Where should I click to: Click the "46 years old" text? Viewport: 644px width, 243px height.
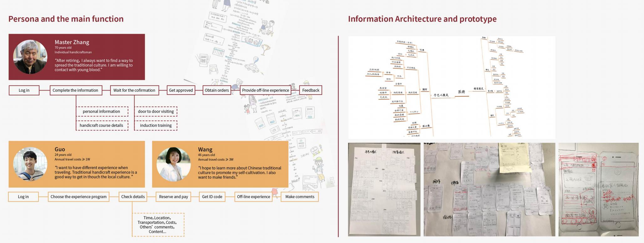(x=207, y=155)
